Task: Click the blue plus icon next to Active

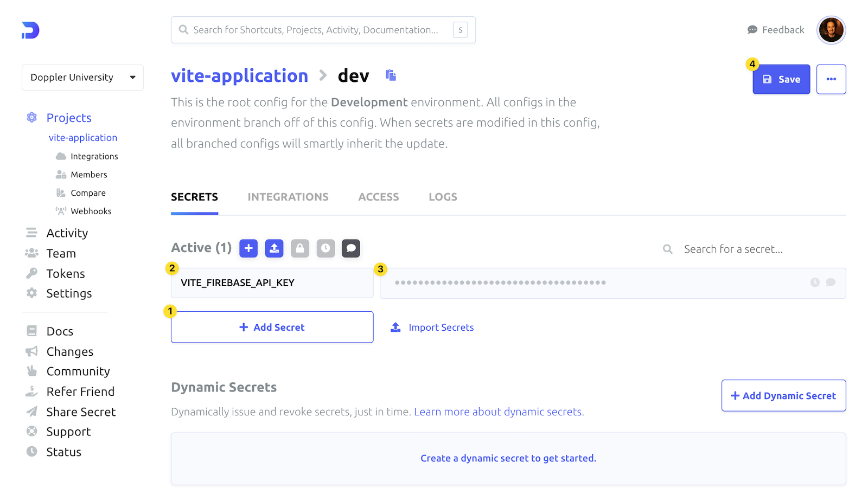Action: [248, 248]
